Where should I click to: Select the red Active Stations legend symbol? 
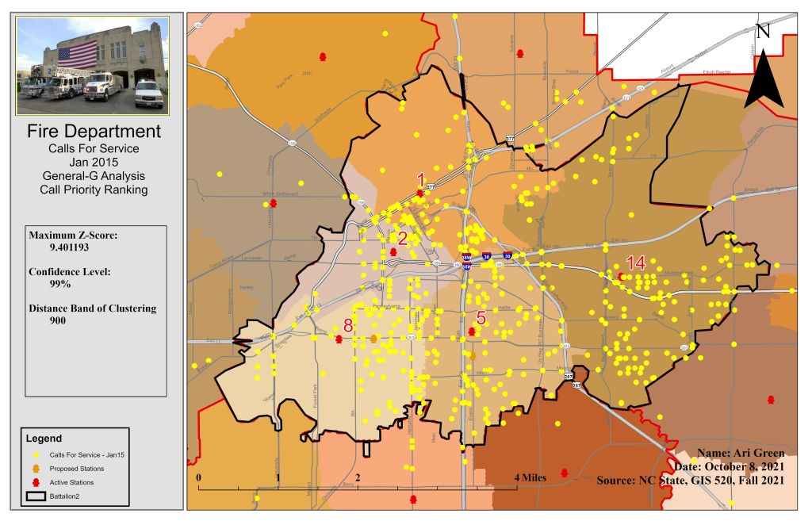tap(36, 482)
